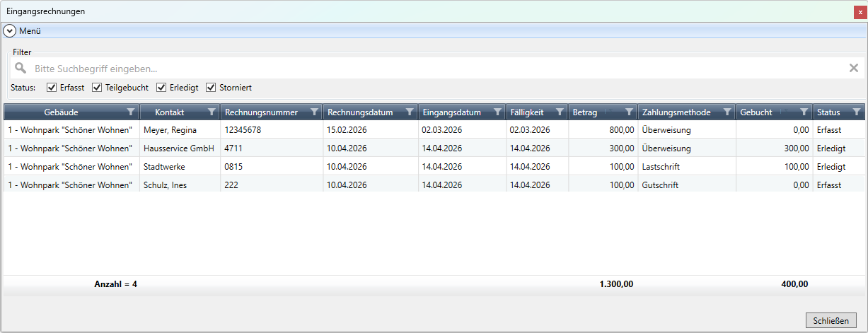Toggle the Erledigt status checkbox

pos(161,88)
